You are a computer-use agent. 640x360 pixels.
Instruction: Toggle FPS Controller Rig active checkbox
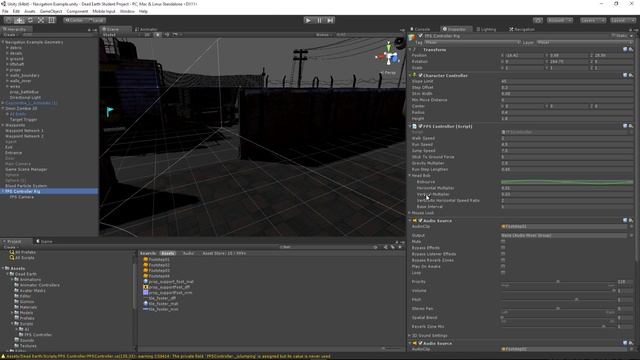420,36
